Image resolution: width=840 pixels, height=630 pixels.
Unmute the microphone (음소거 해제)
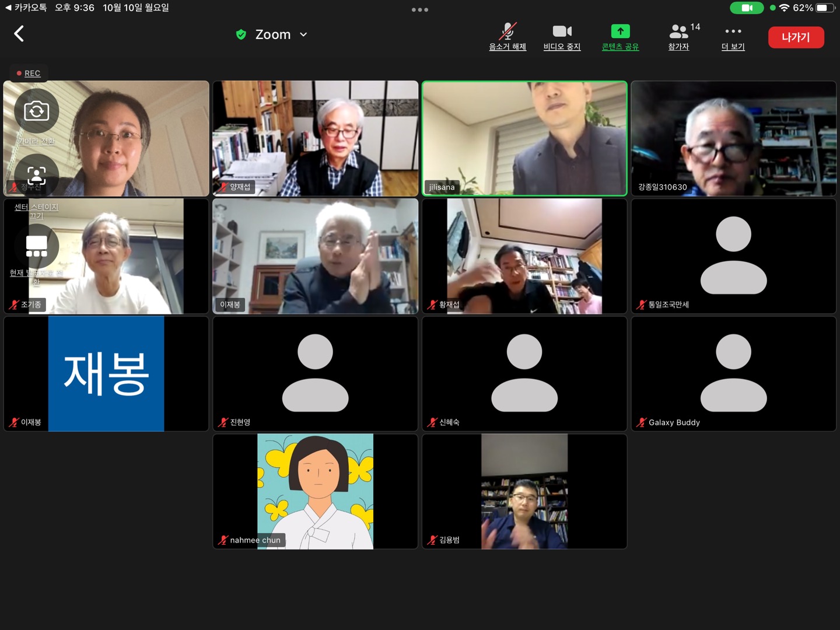point(508,37)
